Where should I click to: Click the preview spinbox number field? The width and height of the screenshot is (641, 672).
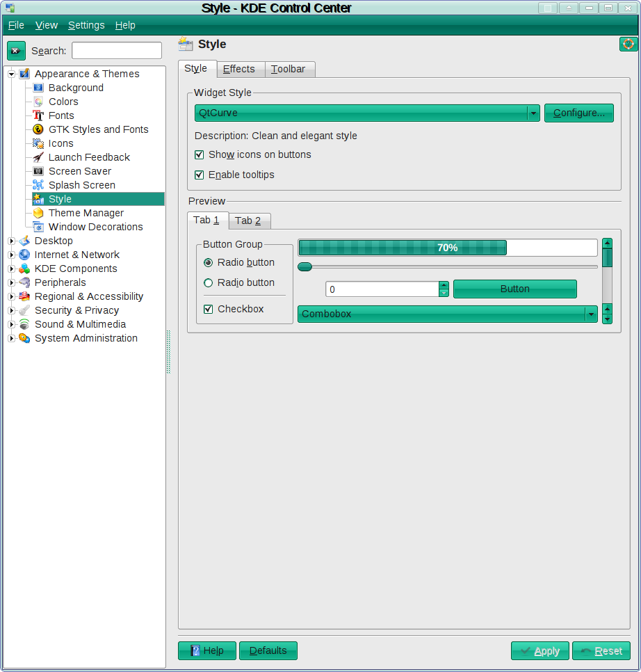pos(382,289)
